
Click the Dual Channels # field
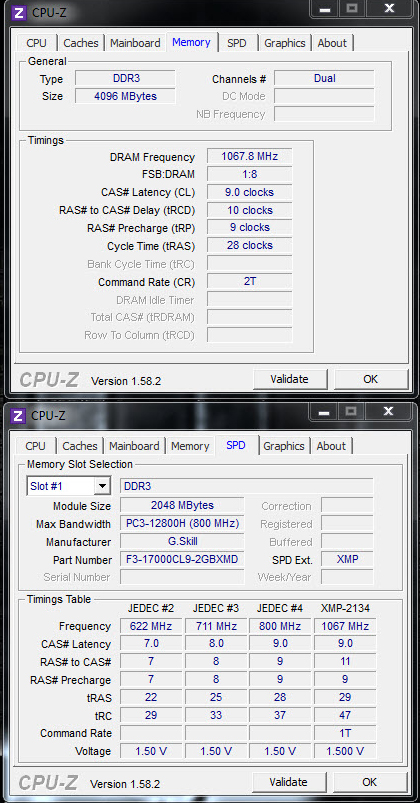click(x=324, y=78)
